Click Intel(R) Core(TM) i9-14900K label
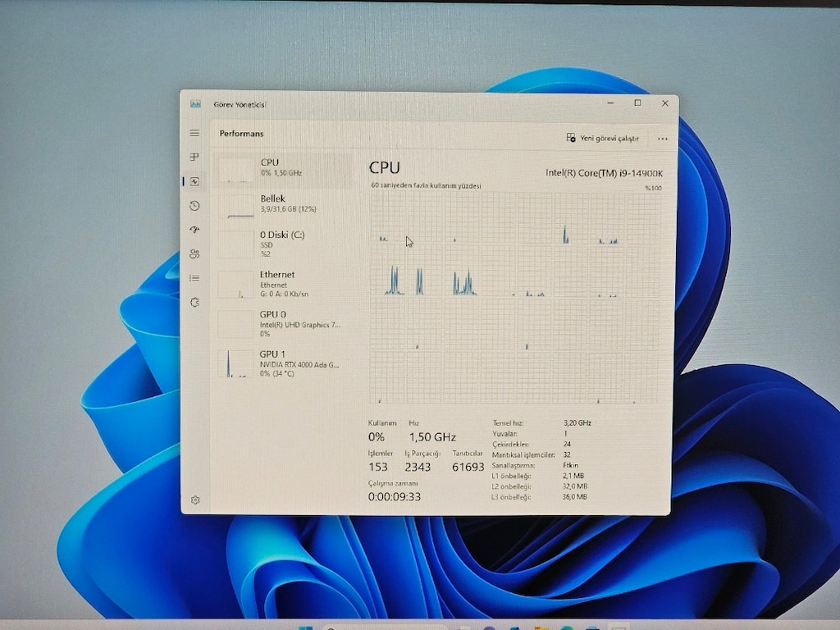 605,173
